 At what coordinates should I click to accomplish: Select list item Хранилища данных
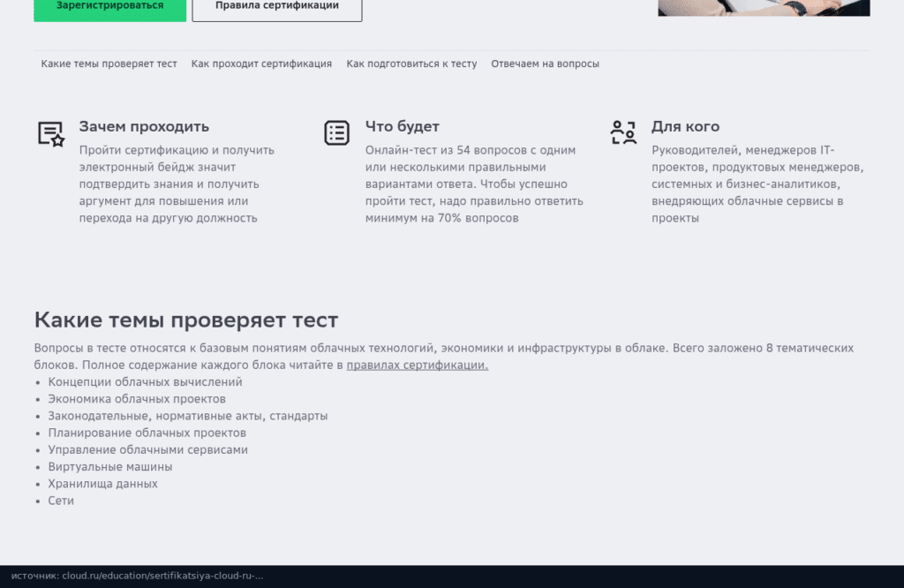102,484
